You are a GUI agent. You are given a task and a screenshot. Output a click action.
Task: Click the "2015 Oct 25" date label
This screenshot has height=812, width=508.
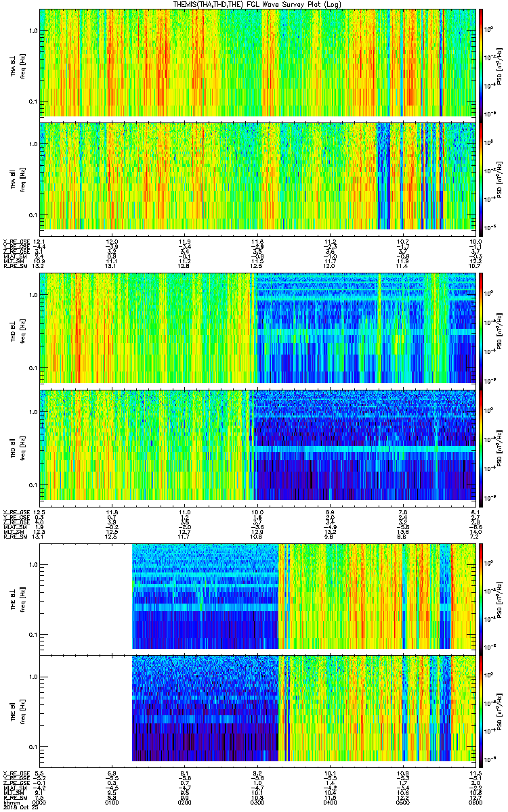point(21,807)
